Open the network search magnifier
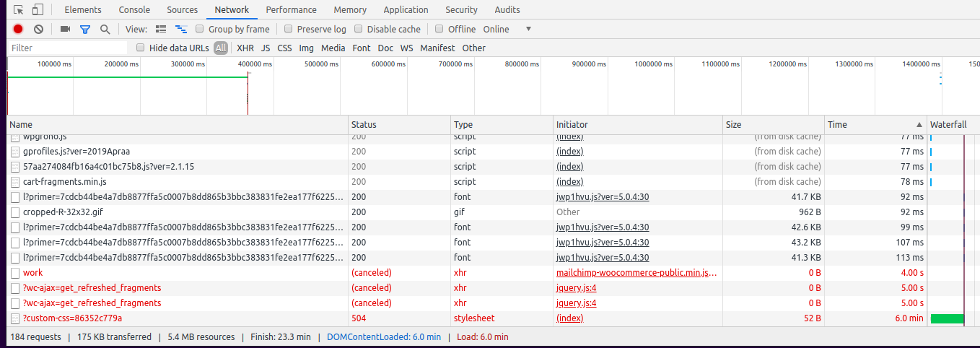 click(105, 29)
